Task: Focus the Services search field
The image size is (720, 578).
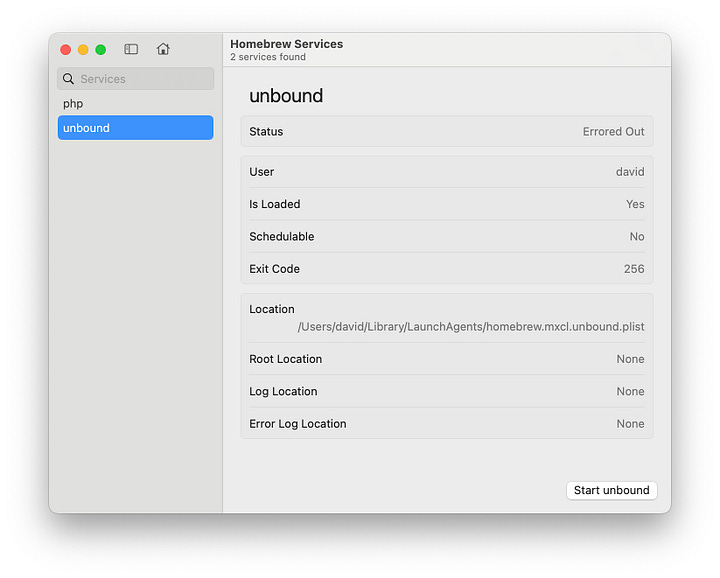Action: tap(135, 79)
